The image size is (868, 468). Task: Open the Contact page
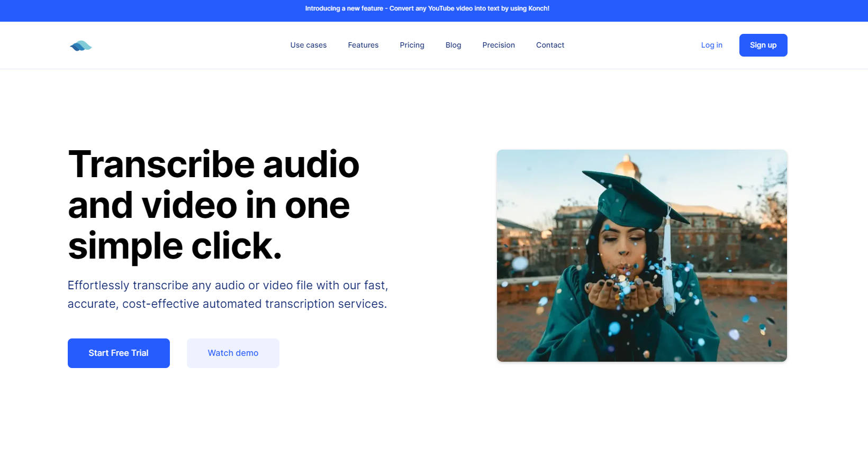click(550, 45)
